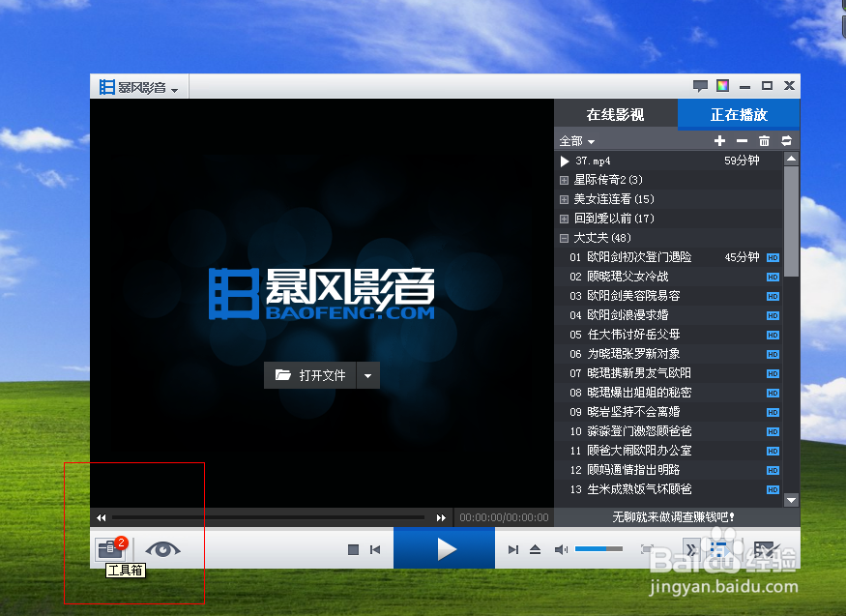Select episode 02 顾晓珺父女冷战

(x=668, y=277)
